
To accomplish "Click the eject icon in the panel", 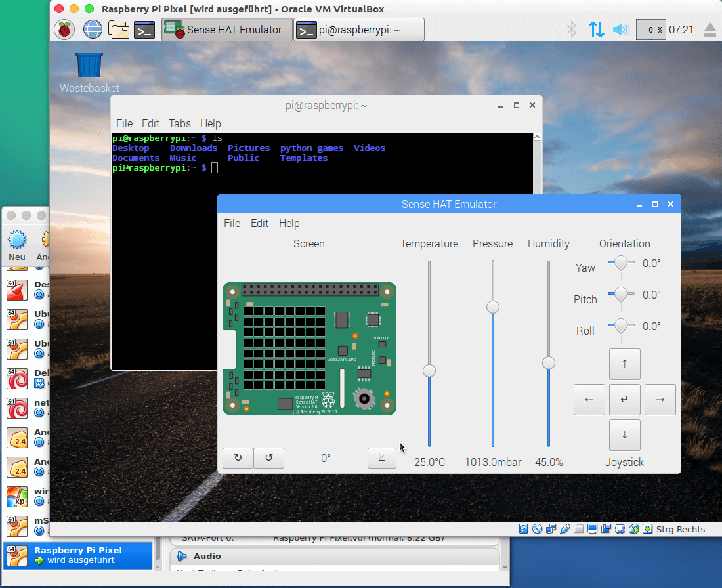I will tap(710, 30).
